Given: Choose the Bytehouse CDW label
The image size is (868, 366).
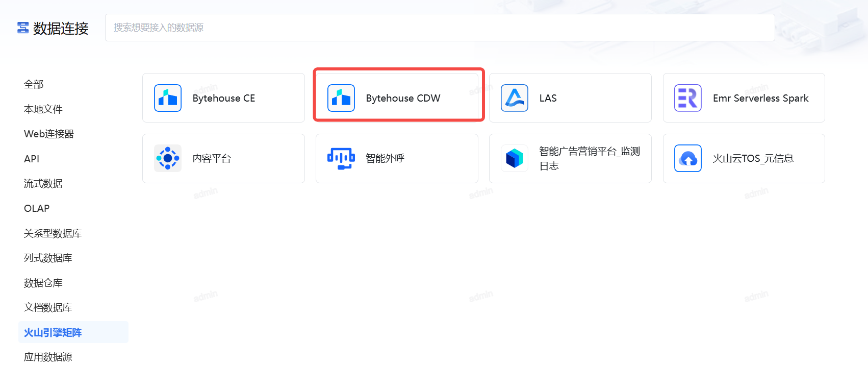Looking at the screenshot, I should click(403, 98).
